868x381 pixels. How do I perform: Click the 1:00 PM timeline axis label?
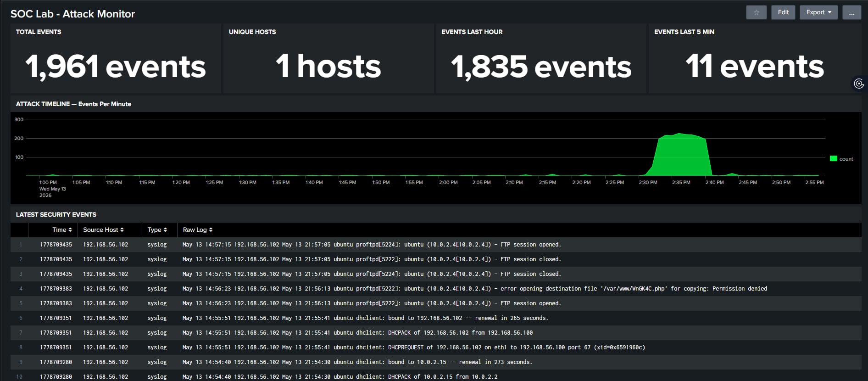coord(48,182)
